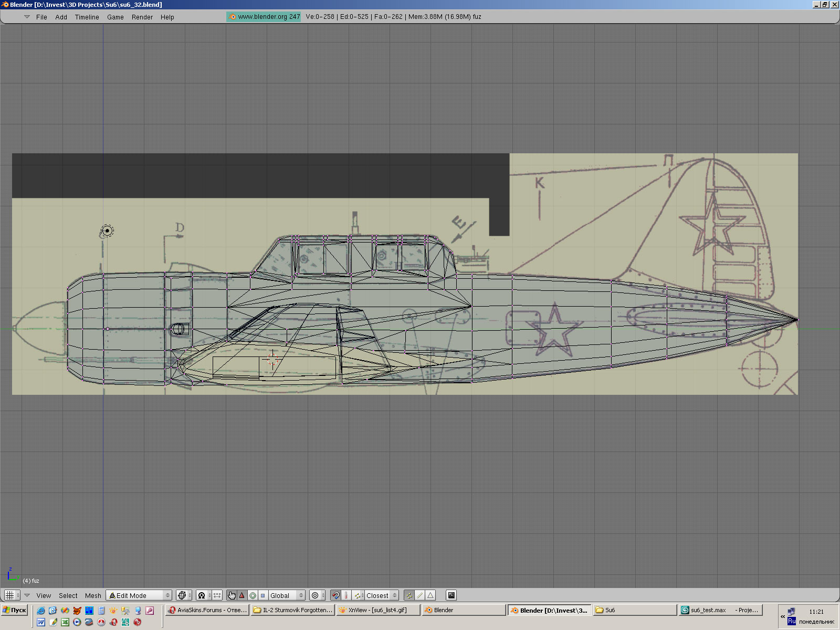840x630 pixels.
Task: Expand the Closest snap target dropdown
Action: pos(381,595)
